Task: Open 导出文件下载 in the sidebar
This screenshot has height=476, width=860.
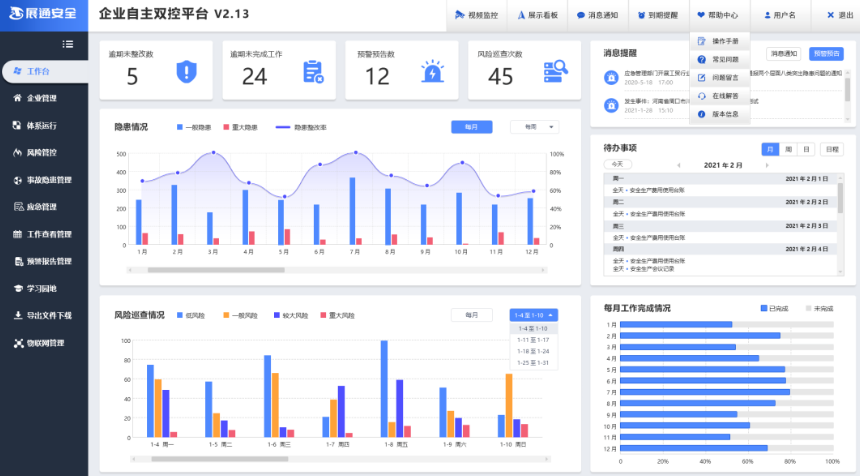Action: [x=44, y=315]
